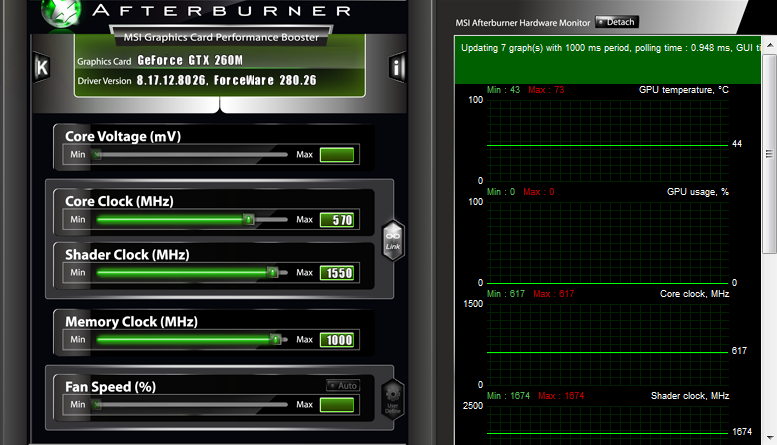The width and height of the screenshot is (777, 445).
Task: Click the Core clock Max : 617 label
Action: pyautogui.click(x=554, y=294)
